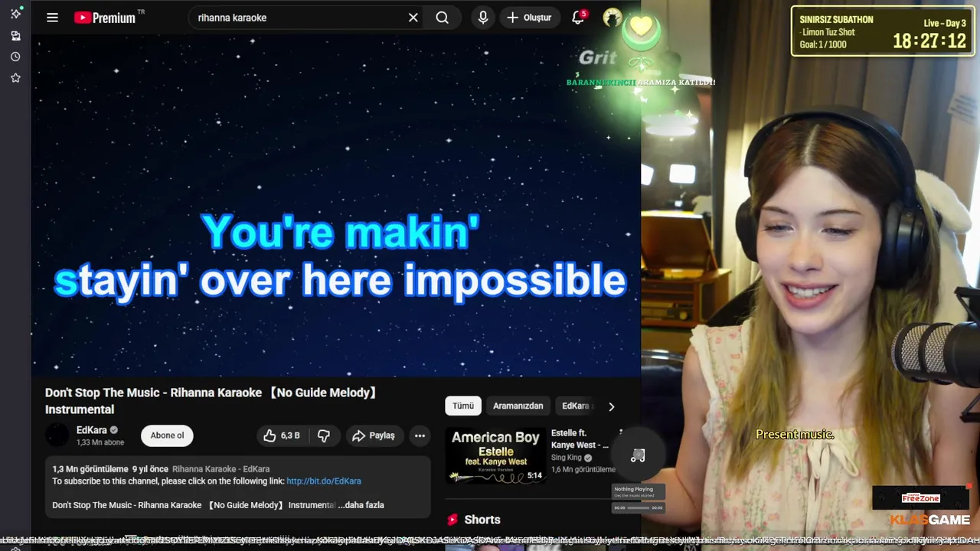
Task: Open the Estelle ft. Kanye West title
Action: coord(580,439)
